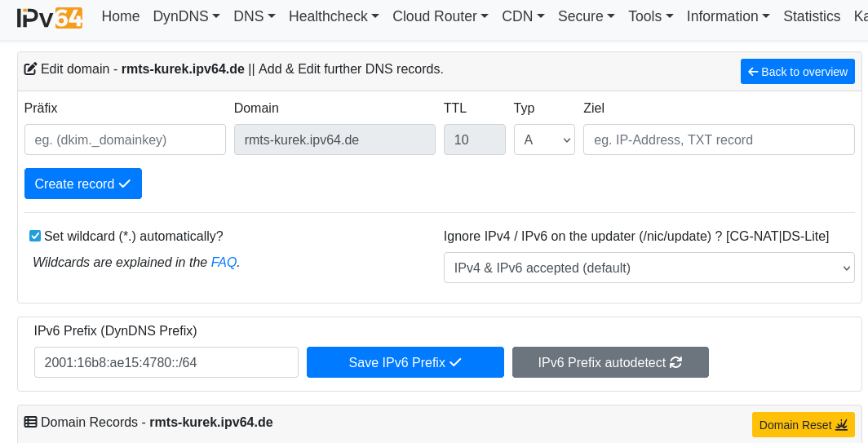
Task: Click IPv6 Prefix autodetect refresh button
Action: tap(610, 362)
